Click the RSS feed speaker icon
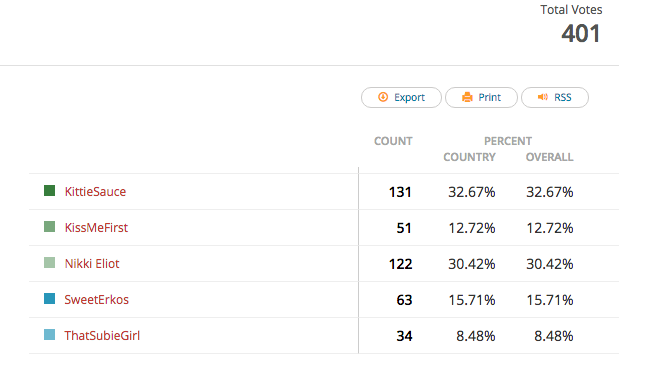Screen dimensions: 647x381 (x=543, y=97)
